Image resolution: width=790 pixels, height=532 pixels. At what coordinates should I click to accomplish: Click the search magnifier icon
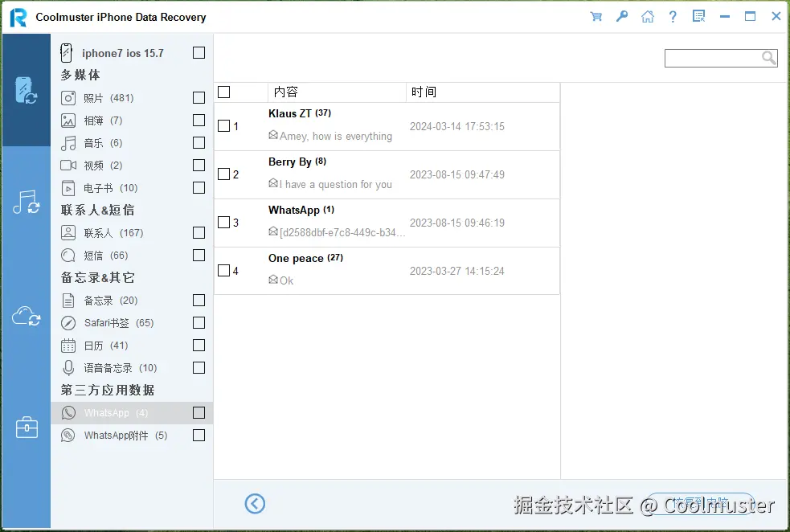pyautogui.click(x=769, y=58)
